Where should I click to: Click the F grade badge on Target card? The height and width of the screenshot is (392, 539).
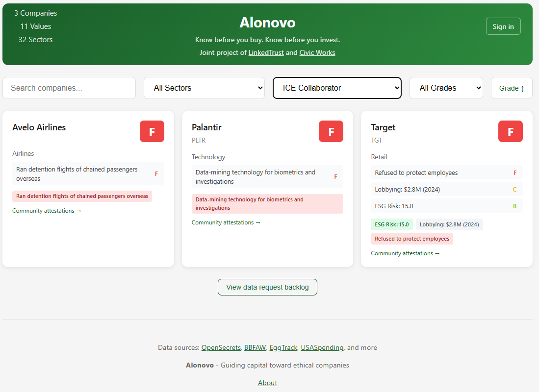coord(510,131)
